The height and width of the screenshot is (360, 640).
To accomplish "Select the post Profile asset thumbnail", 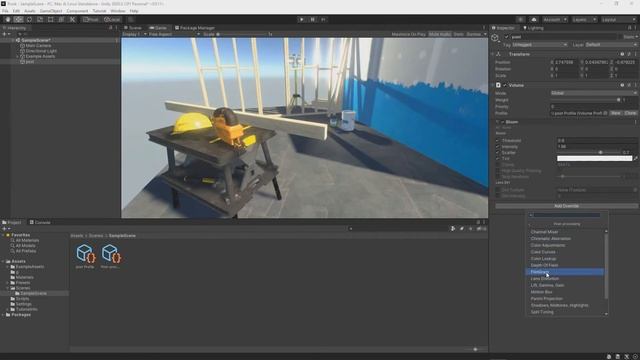I will (x=85, y=253).
